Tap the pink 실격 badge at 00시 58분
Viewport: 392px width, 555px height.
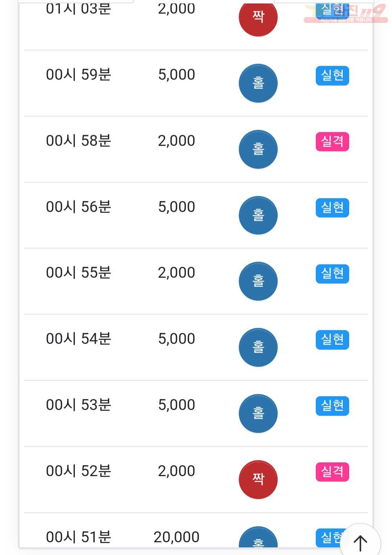(332, 142)
